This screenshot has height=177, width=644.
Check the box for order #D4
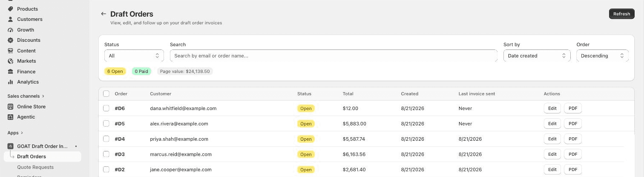point(106,139)
